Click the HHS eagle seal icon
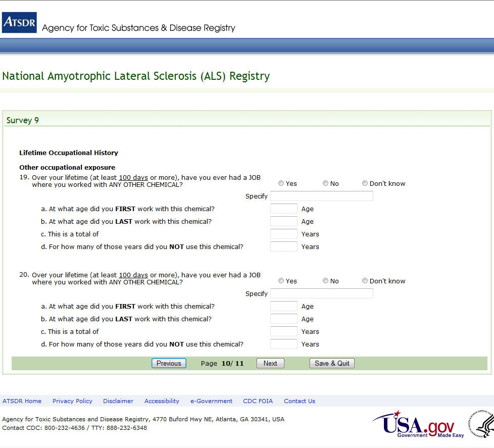494x448 pixels. pyautogui.click(x=481, y=424)
